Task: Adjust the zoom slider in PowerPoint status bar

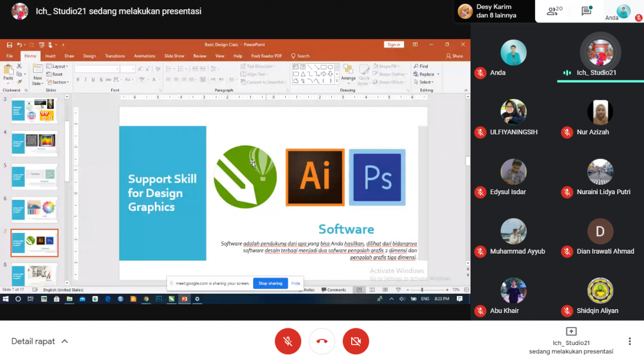Action: pyautogui.click(x=422, y=290)
